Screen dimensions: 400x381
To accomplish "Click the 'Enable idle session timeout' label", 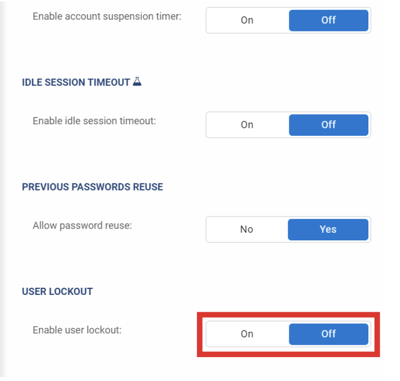I will click(94, 121).
